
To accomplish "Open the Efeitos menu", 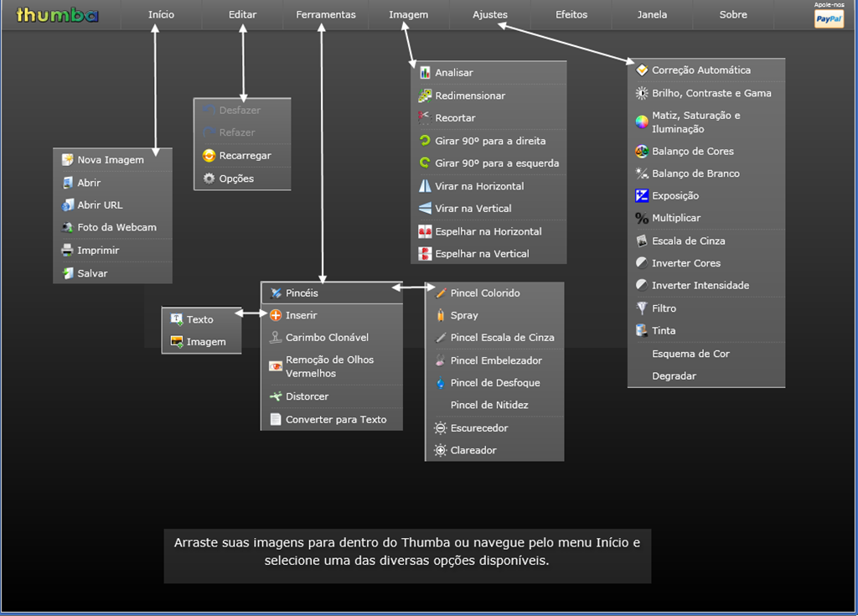I will 571,15.
